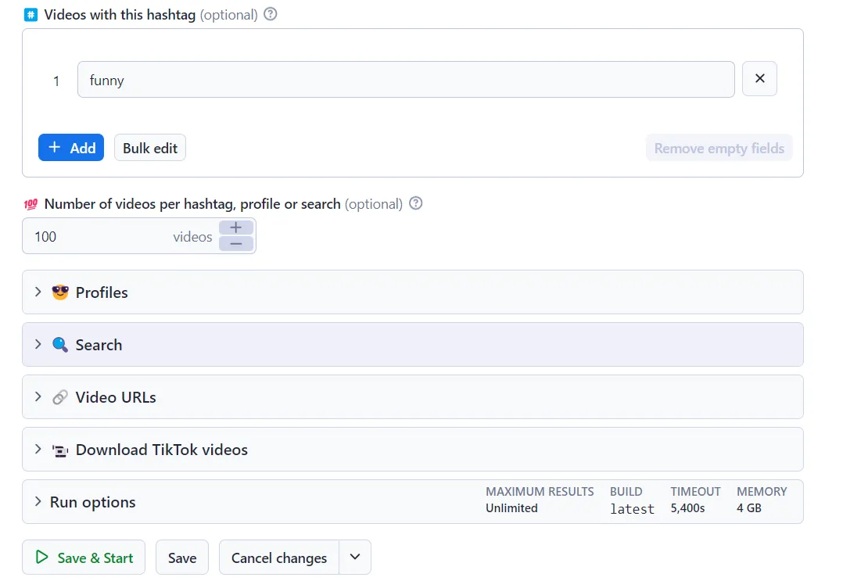
Task: Click the 😎 emoji icon in the Profiles section
Action: (60, 292)
